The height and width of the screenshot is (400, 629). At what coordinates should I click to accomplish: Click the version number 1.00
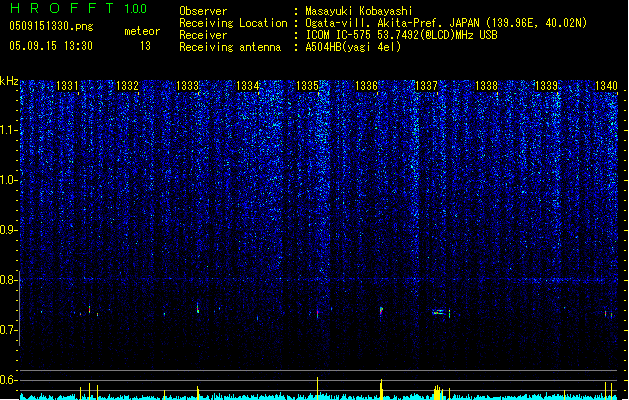pos(136,9)
